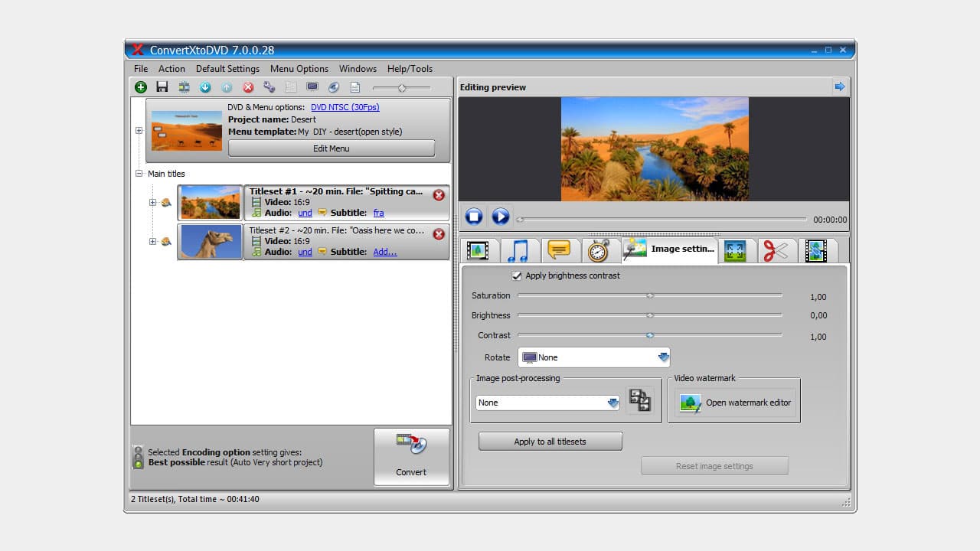Click the DVD NTSC (30Fps) link
The height and width of the screenshot is (551, 980).
345,107
